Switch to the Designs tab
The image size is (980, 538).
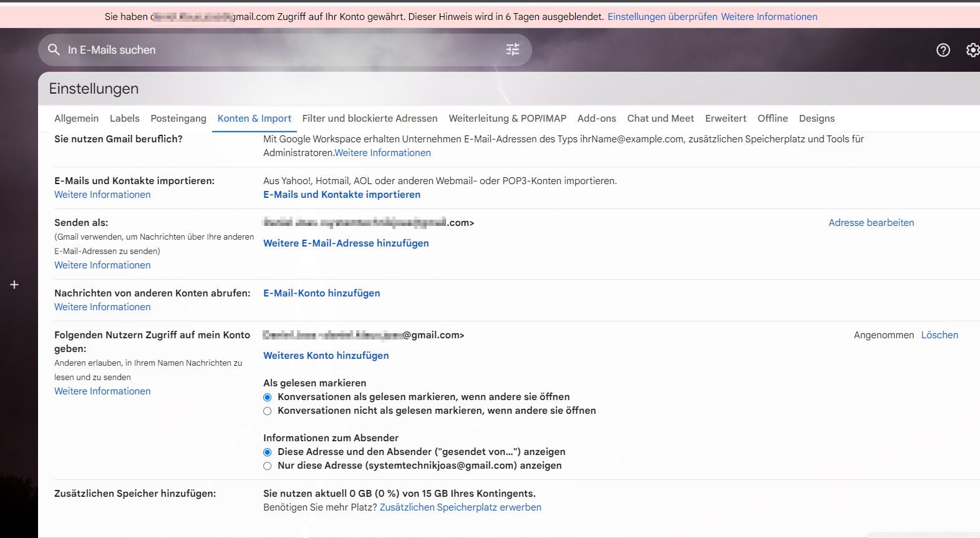tap(816, 119)
